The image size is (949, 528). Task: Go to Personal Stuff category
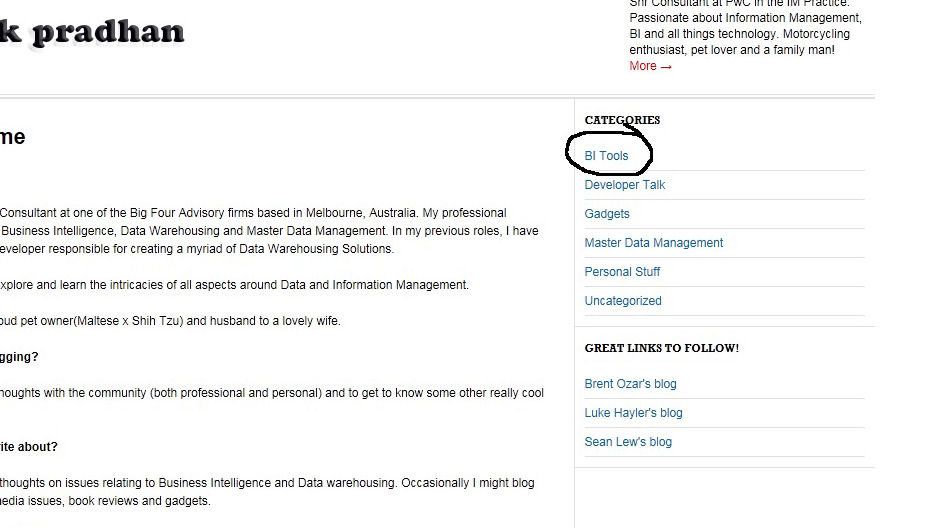pos(622,272)
